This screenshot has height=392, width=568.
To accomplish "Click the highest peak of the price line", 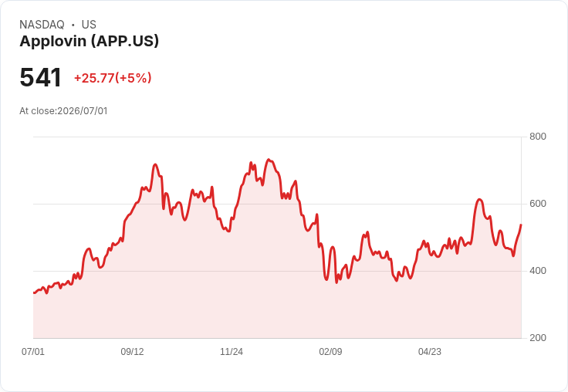I will 269,160.
